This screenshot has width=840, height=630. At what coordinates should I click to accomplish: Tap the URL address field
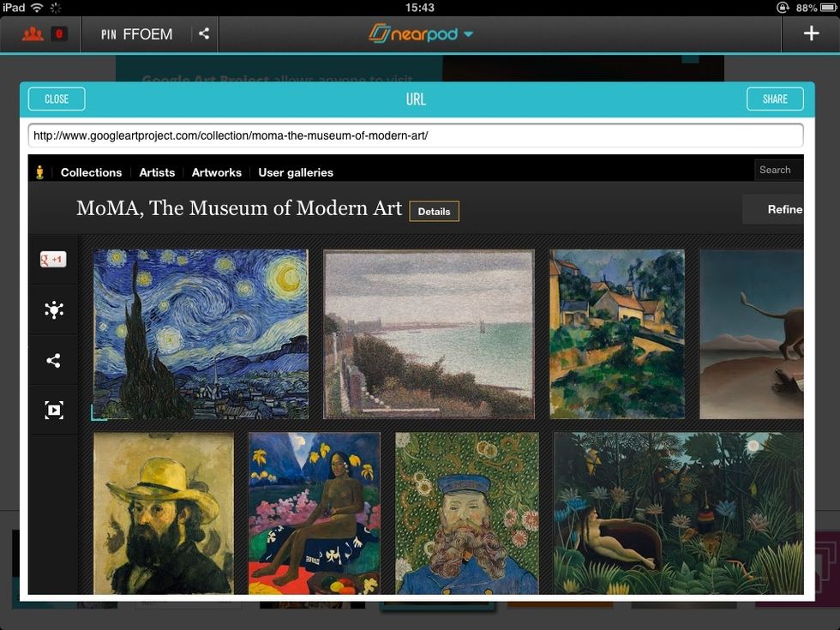416,135
